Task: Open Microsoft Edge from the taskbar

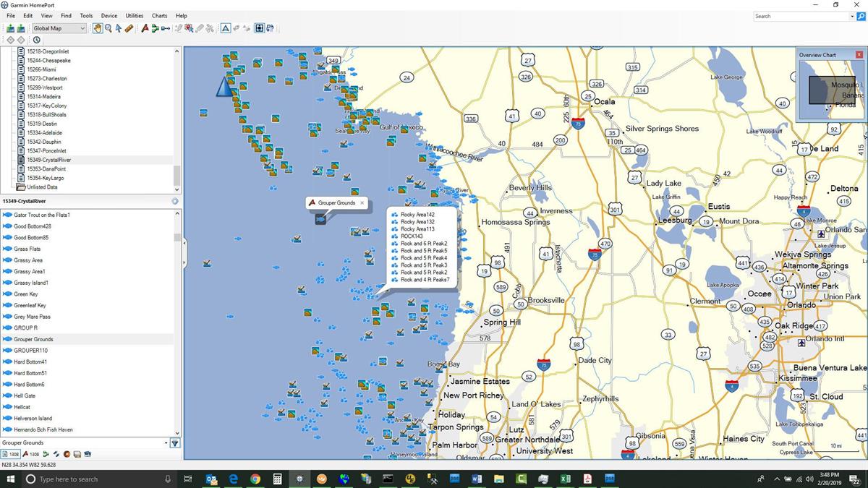Action: click(234, 479)
